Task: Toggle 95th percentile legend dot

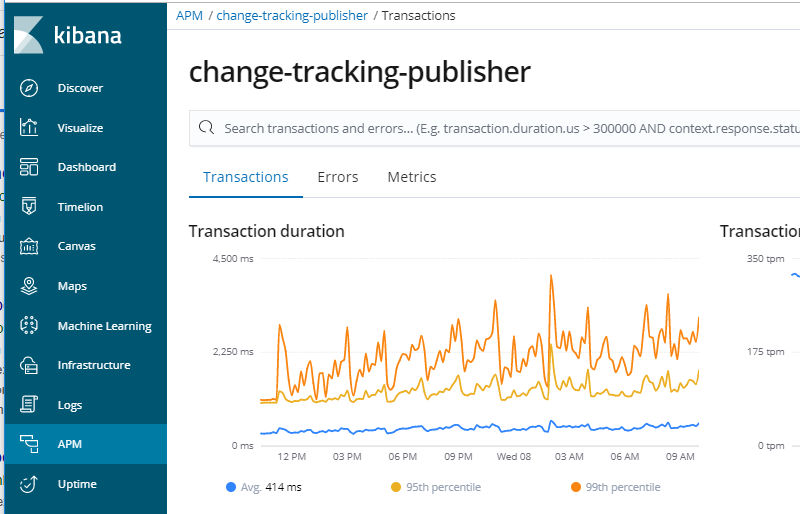Action: (396, 487)
